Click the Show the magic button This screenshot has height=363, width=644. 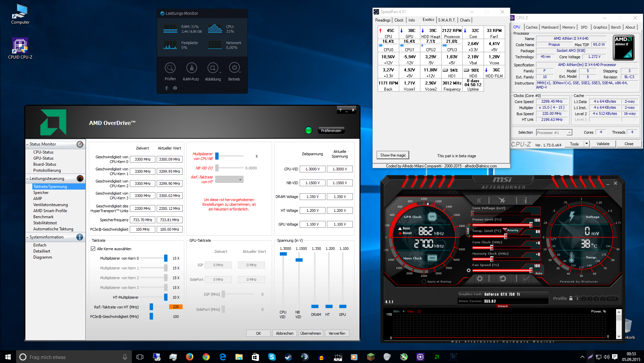393,155
